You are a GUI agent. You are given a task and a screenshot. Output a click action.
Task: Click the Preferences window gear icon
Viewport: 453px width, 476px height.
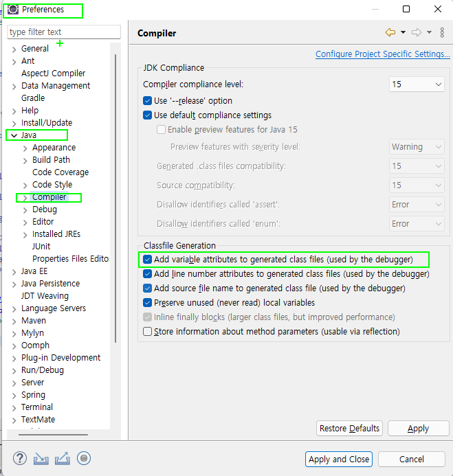coord(13,10)
